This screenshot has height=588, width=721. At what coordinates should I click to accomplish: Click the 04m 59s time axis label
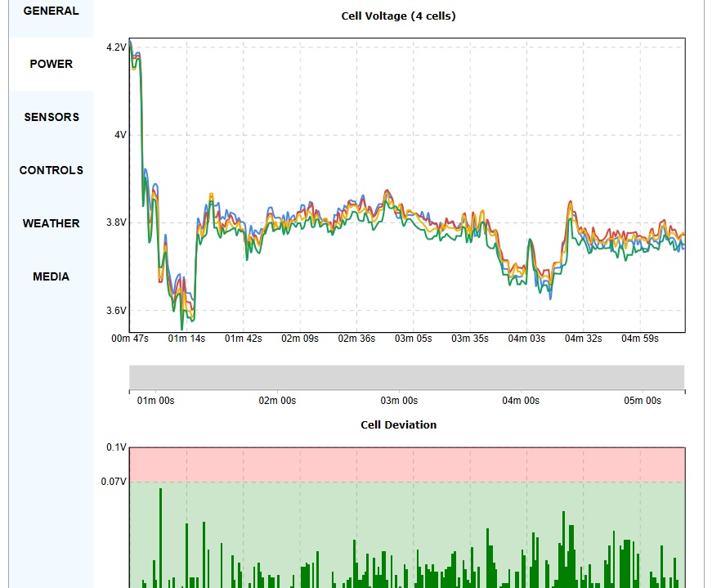[639, 339]
